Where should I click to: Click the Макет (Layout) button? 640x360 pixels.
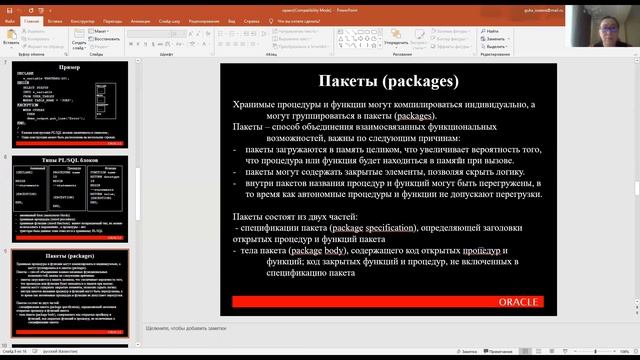(99, 31)
